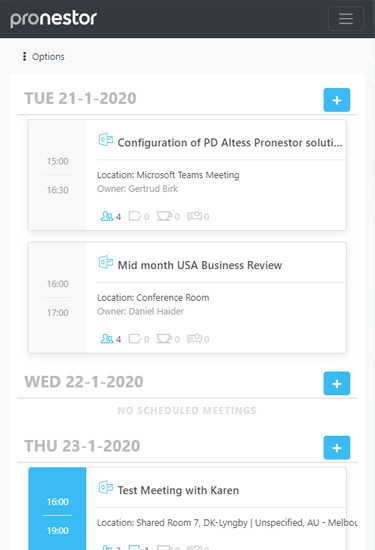Open the Options menu
Viewport: 375px width, 550px height.
pyautogui.click(x=43, y=56)
